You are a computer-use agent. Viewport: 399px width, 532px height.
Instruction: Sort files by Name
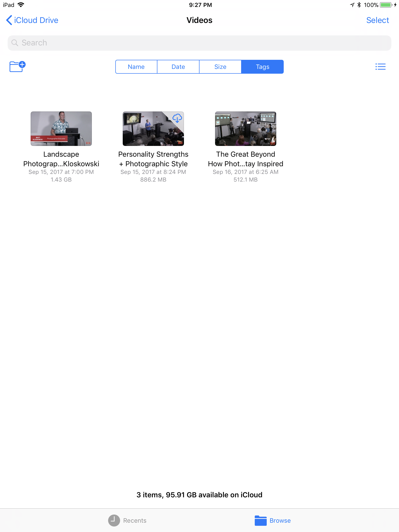[x=136, y=67]
